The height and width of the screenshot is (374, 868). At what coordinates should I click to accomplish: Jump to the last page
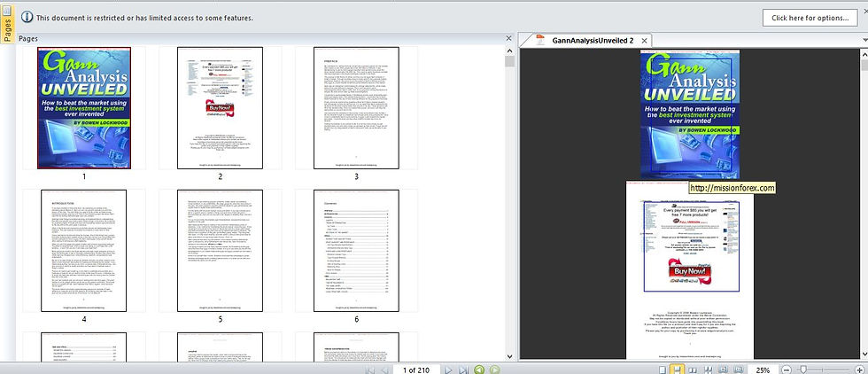coord(464,370)
